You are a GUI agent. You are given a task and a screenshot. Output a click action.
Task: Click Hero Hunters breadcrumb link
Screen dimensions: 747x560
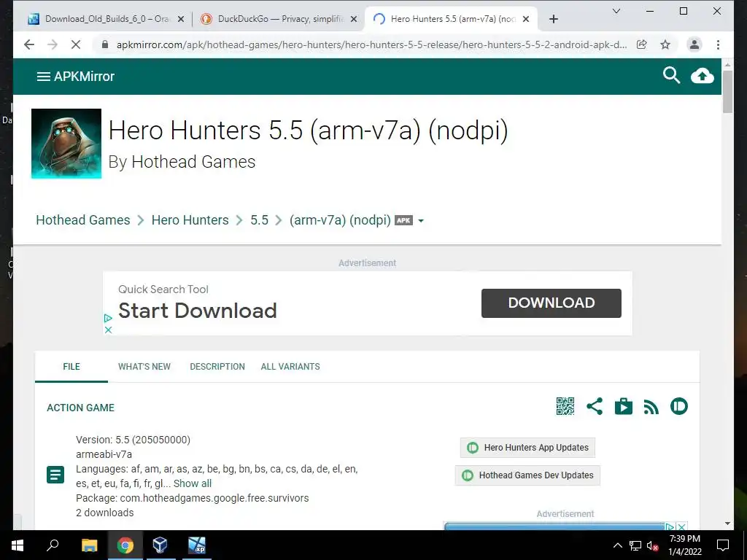click(x=190, y=220)
